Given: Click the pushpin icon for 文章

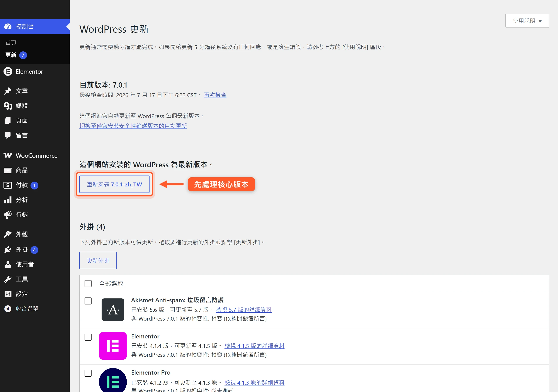Looking at the screenshot, I should [8, 91].
